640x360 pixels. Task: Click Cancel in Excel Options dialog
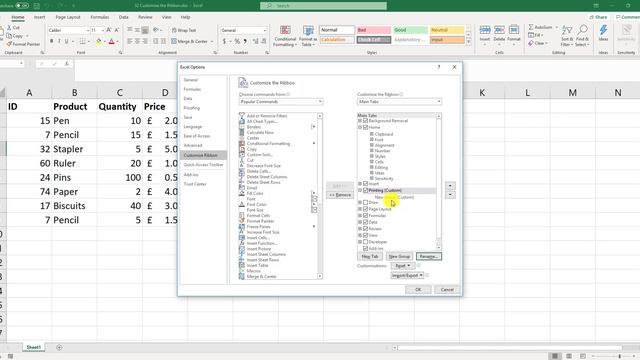tap(447, 289)
